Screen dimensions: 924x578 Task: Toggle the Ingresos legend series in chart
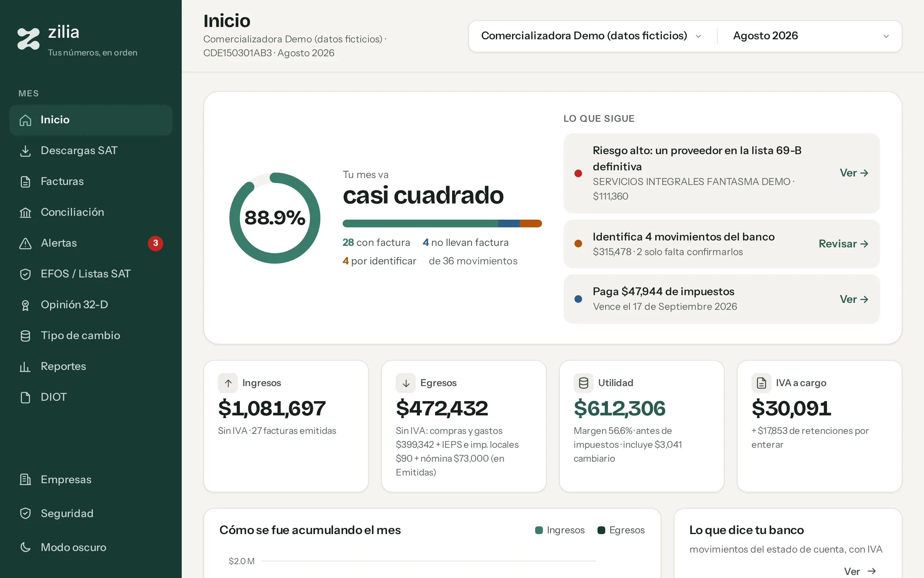coord(560,530)
